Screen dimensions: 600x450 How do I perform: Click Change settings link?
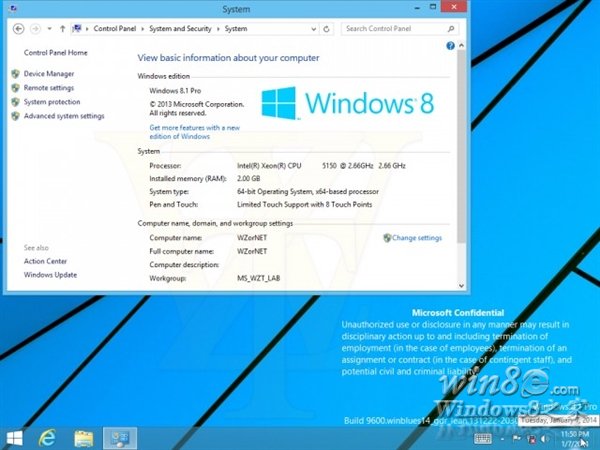[417, 238]
